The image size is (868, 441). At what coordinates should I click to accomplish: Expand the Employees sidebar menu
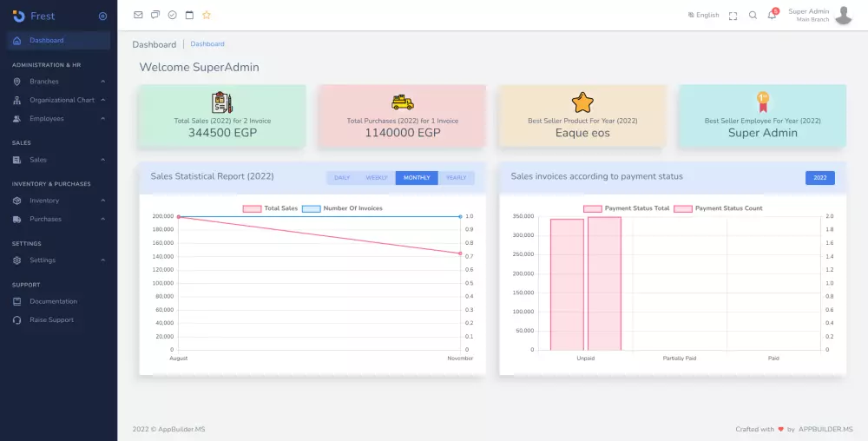pyautogui.click(x=59, y=118)
